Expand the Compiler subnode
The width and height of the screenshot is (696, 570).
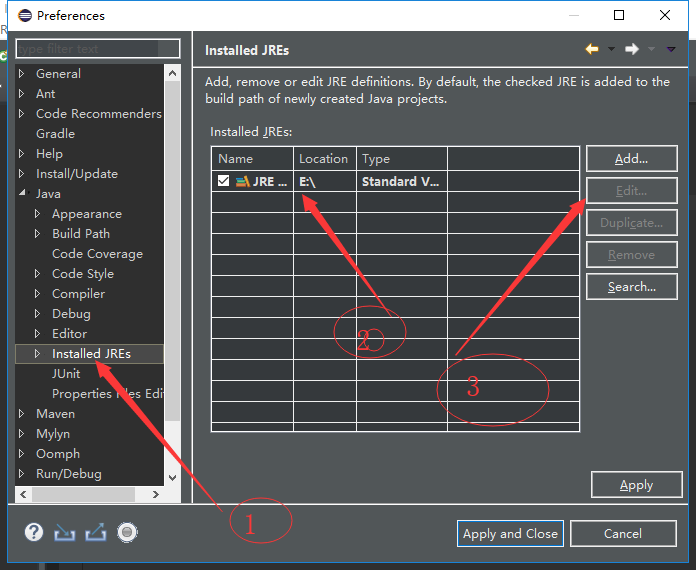(x=37, y=293)
